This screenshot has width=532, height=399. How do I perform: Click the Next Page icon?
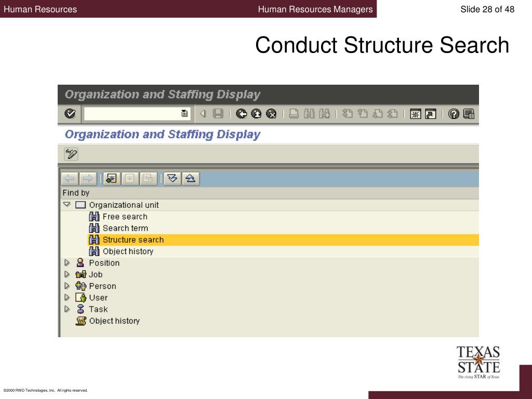[x=377, y=114]
